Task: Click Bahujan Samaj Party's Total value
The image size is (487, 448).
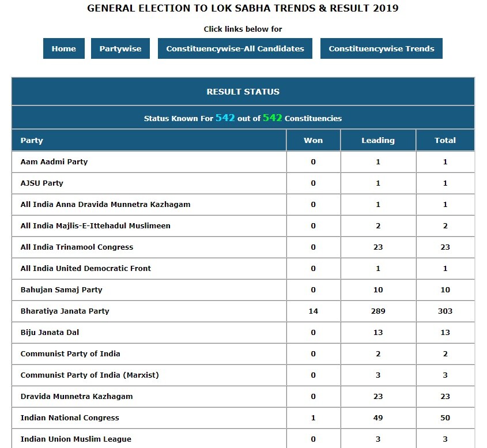Action: pyautogui.click(x=445, y=290)
